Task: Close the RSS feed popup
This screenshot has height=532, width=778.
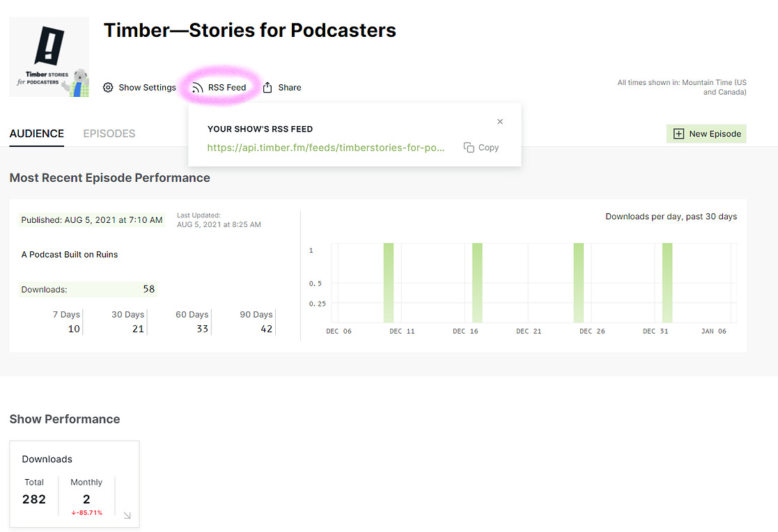Action: (500, 122)
